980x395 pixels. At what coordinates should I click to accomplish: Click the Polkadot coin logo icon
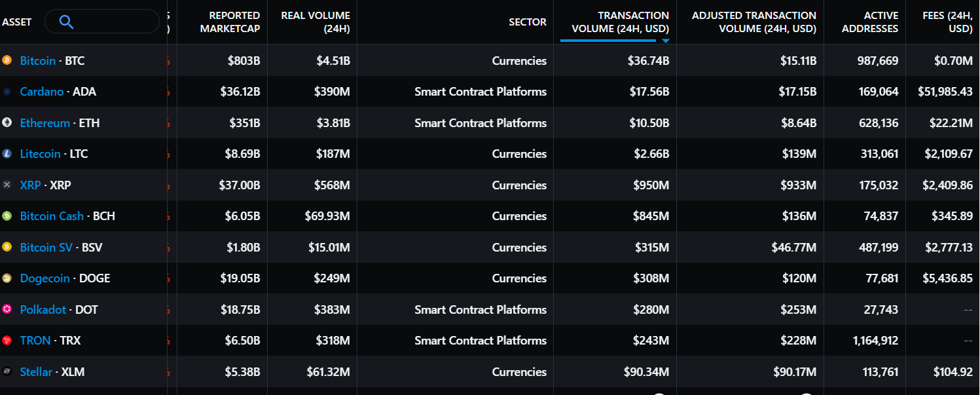[7, 309]
